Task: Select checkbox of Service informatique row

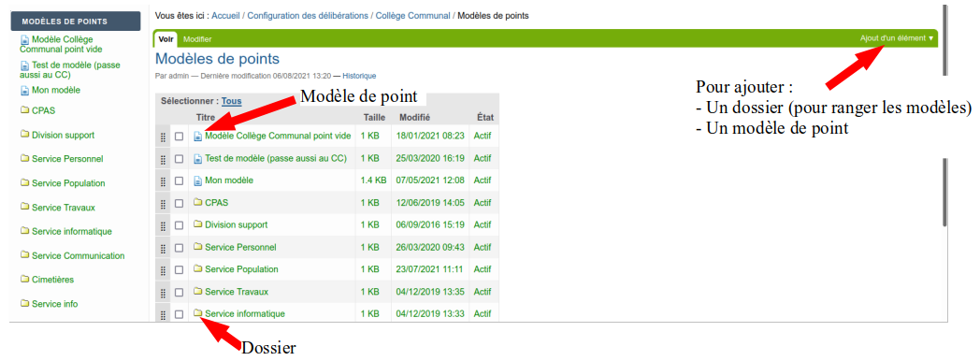Action: pos(179,315)
